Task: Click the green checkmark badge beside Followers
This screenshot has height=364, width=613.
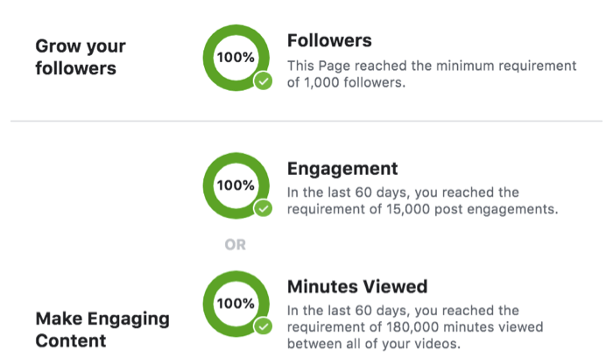Action: pyautogui.click(x=263, y=81)
